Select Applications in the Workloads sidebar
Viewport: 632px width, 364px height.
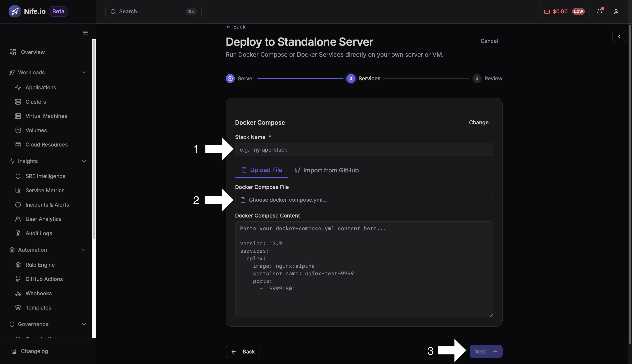click(x=41, y=87)
